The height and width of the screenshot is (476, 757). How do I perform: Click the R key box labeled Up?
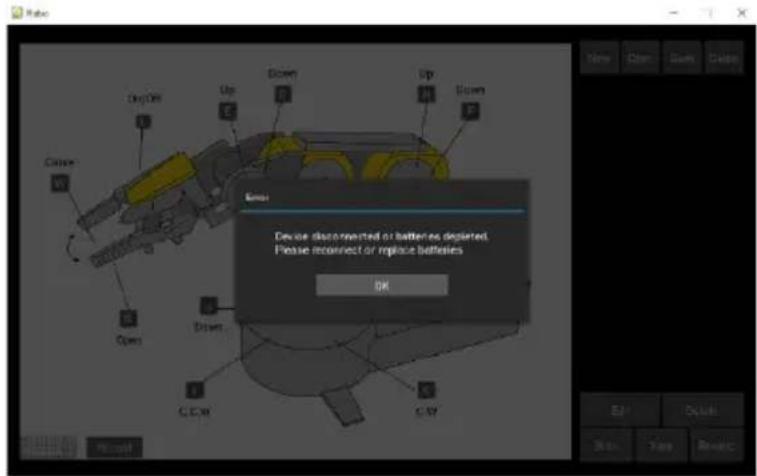click(x=424, y=96)
